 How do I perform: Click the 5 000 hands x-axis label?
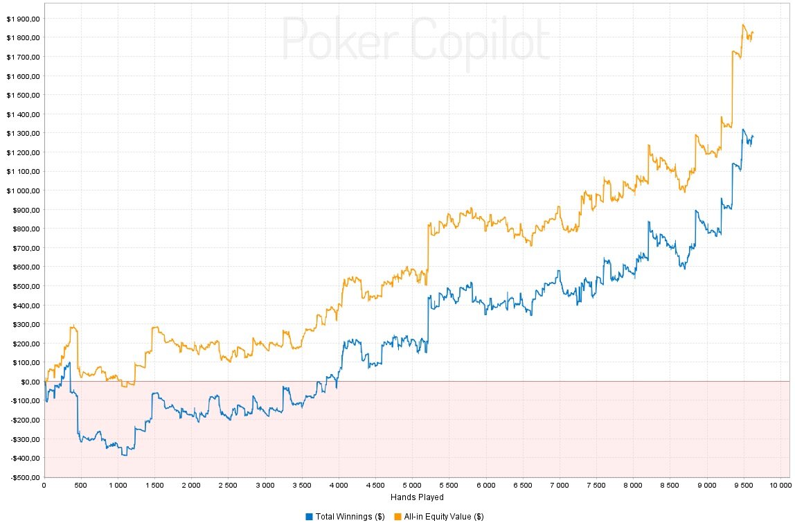pyautogui.click(x=412, y=485)
